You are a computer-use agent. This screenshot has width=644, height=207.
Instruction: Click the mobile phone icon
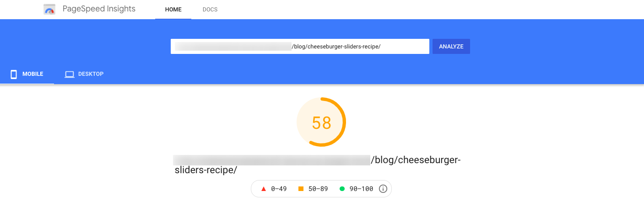point(14,74)
